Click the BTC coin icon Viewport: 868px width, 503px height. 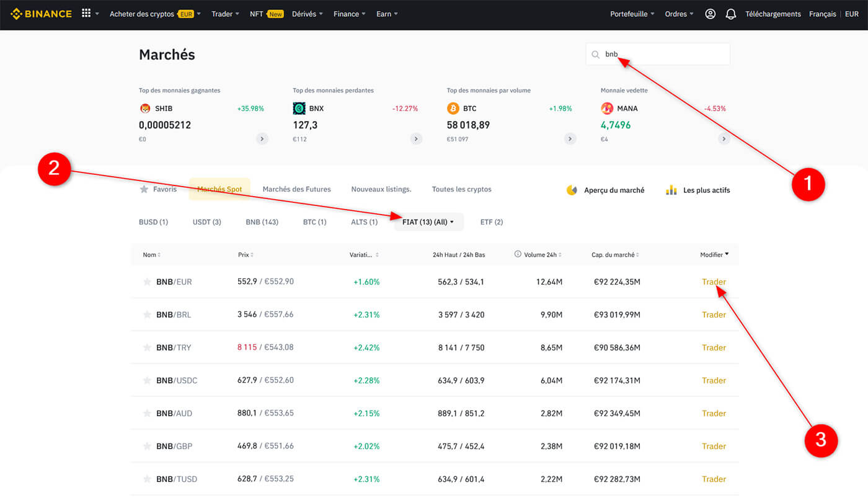click(453, 109)
